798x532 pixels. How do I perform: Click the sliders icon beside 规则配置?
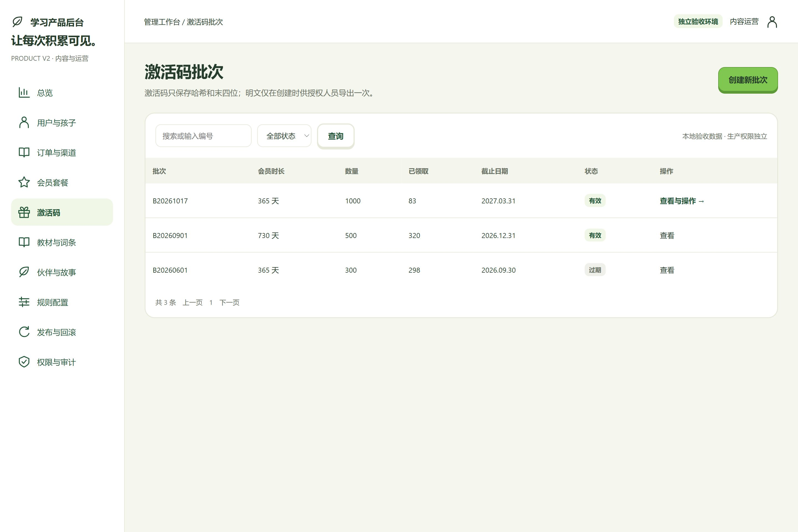tap(24, 302)
